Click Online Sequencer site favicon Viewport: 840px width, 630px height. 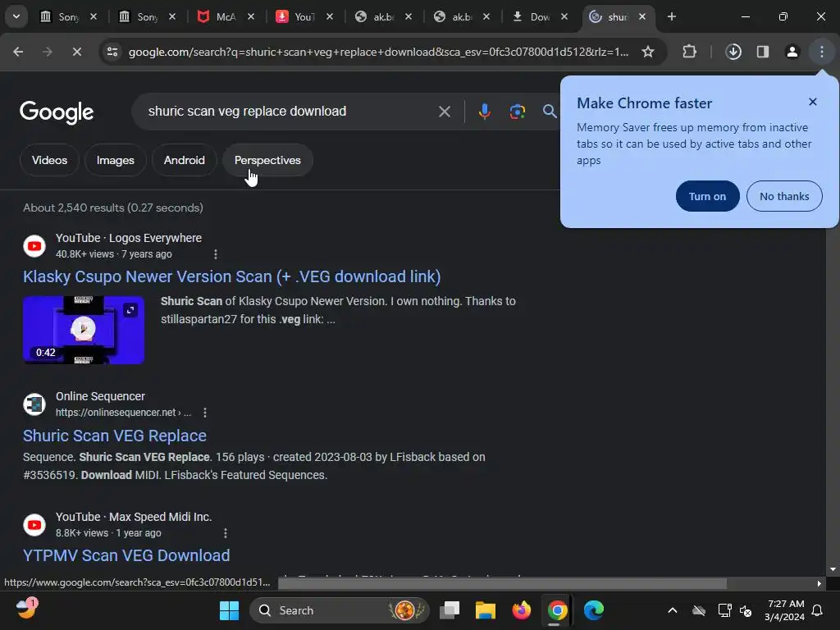click(x=34, y=404)
